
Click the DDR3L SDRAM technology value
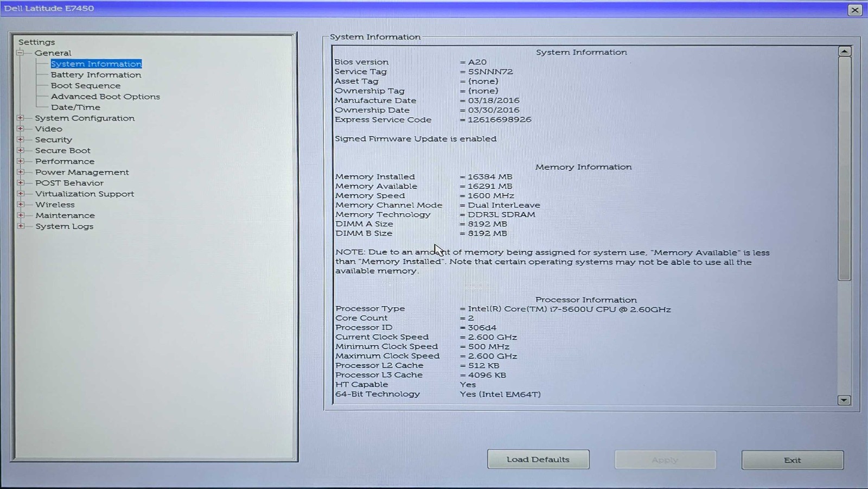point(502,215)
